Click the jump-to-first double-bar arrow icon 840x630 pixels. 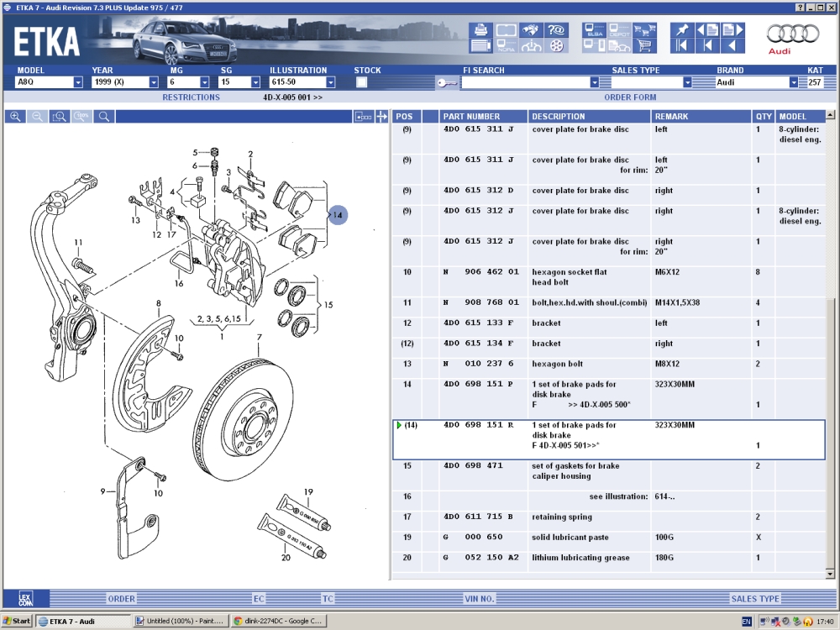(x=682, y=46)
